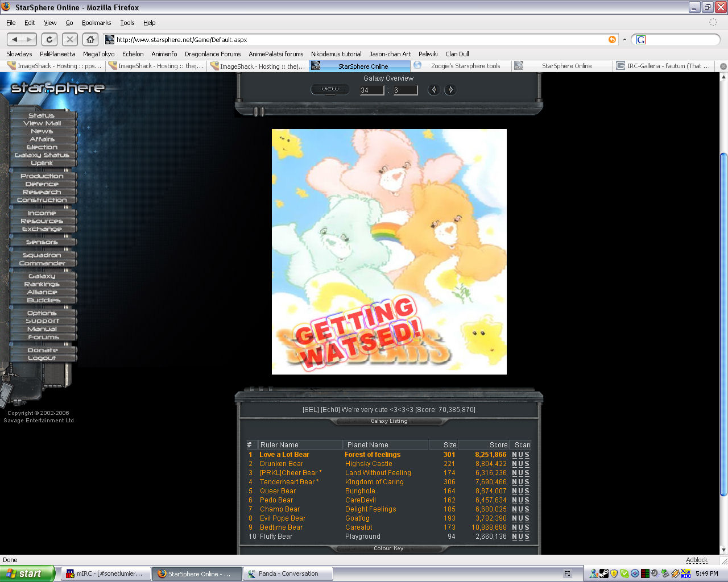Click the sector number field showing 6
The width and height of the screenshot is (728, 582).
coord(405,90)
